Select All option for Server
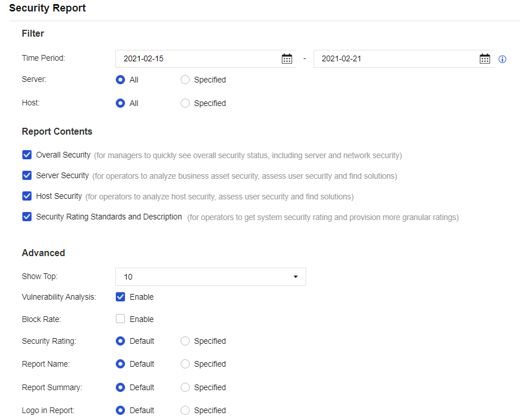Screen dimensions: 520x420 [120, 80]
